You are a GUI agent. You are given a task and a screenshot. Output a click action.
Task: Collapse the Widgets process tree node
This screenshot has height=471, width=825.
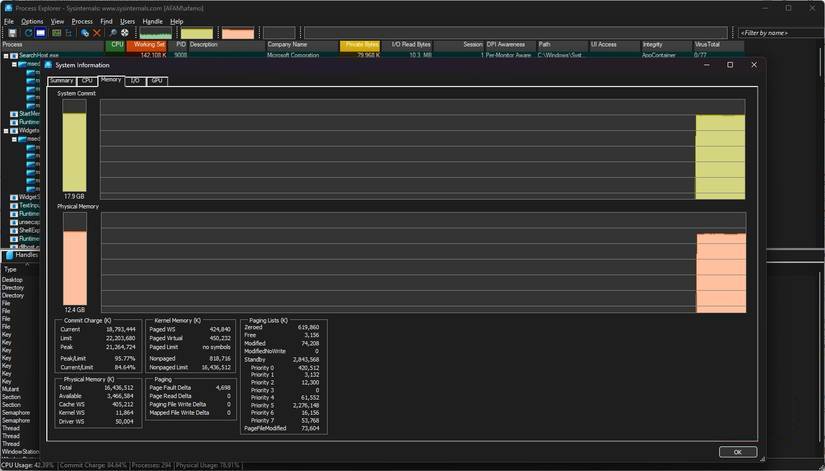5,130
